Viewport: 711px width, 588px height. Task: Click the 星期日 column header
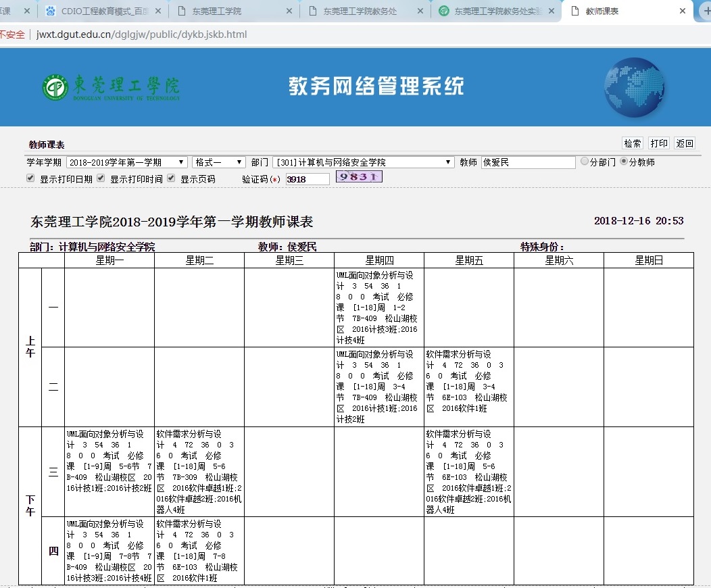[649, 260]
